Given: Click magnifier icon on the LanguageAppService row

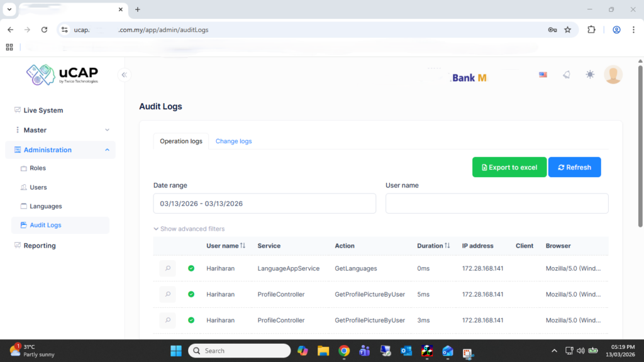Looking at the screenshot, I should [167, 268].
